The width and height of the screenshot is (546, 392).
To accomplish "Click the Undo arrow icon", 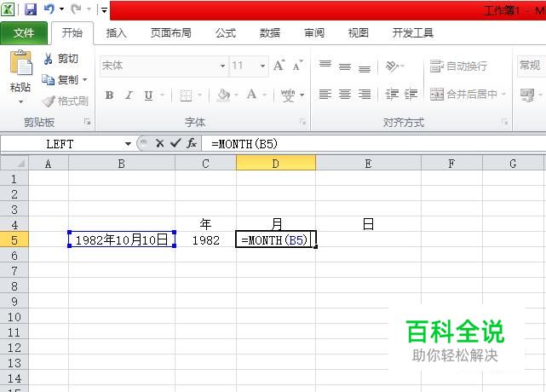I will click(x=49, y=9).
